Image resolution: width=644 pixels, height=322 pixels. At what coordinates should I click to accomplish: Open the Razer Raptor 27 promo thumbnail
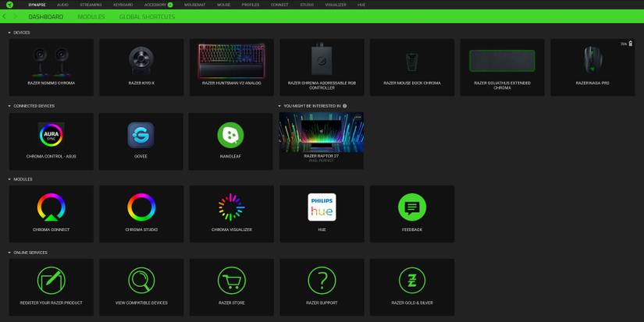[x=321, y=133]
